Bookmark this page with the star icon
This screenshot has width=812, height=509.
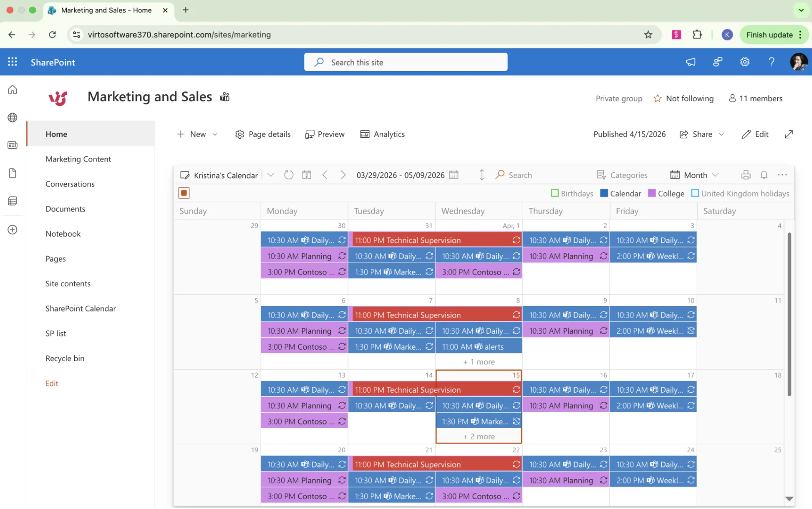pyautogui.click(x=648, y=35)
